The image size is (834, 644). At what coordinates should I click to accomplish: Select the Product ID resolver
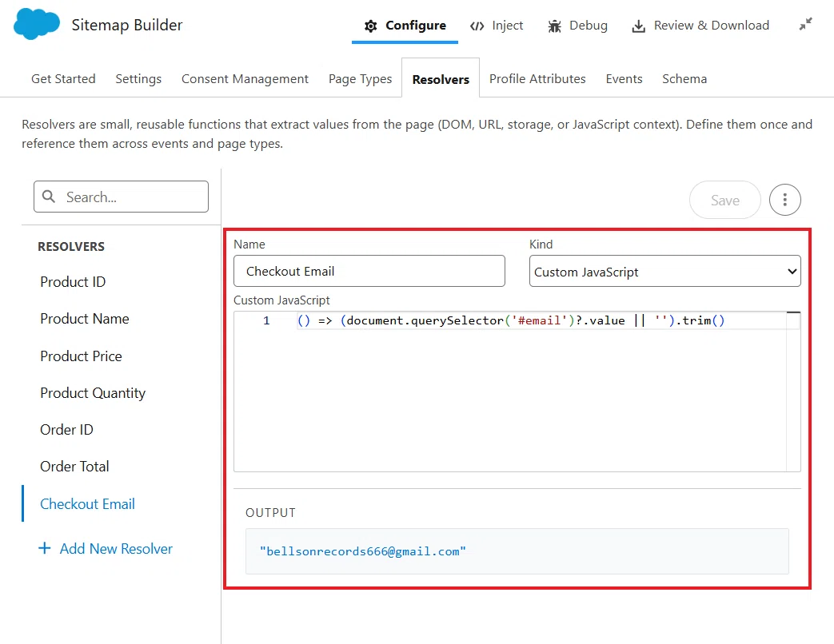click(73, 281)
